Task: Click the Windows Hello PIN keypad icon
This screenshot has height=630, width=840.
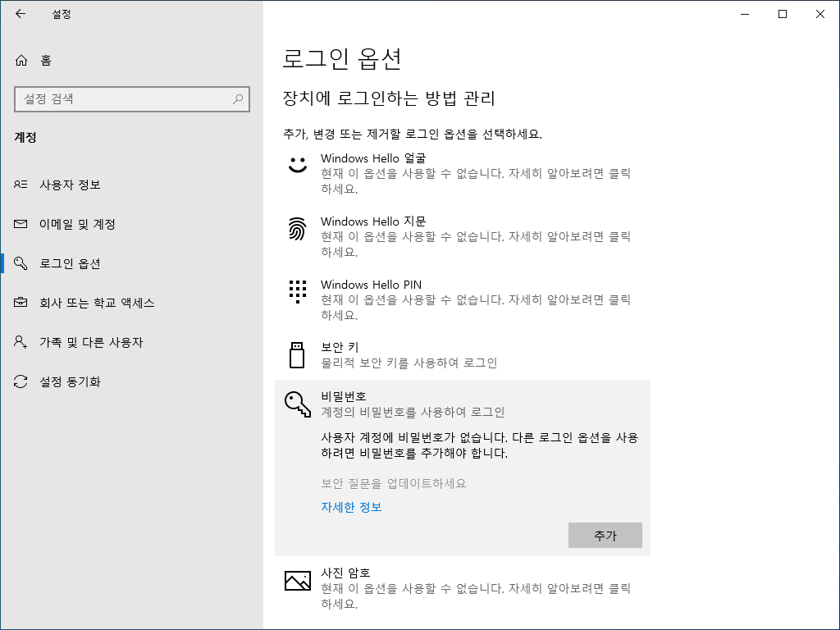Action: coord(297,292)
